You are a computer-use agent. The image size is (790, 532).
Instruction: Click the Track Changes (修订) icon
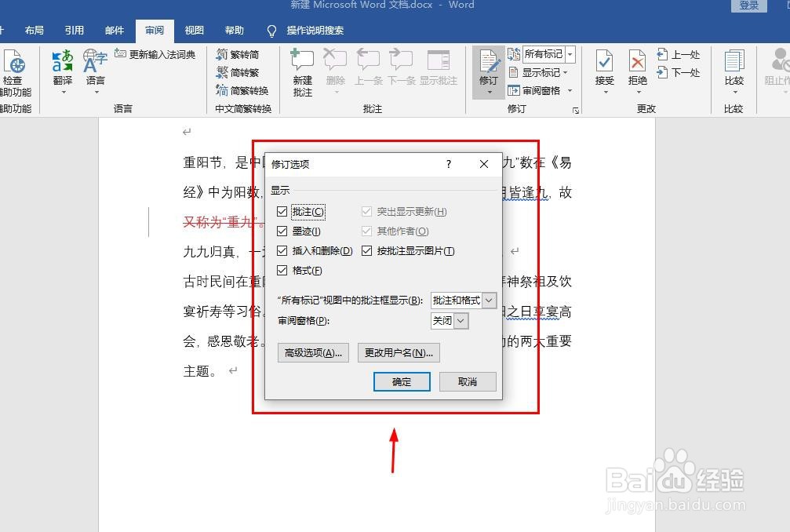489,69
